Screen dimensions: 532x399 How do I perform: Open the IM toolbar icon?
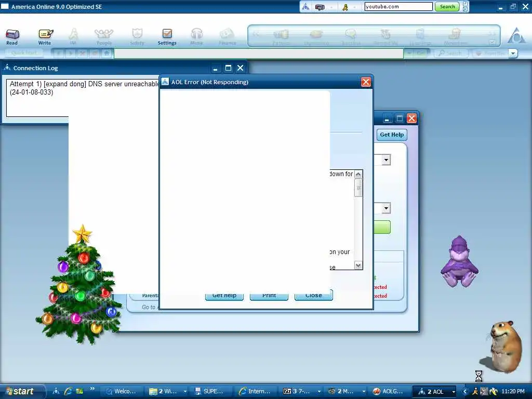(73, 37)
